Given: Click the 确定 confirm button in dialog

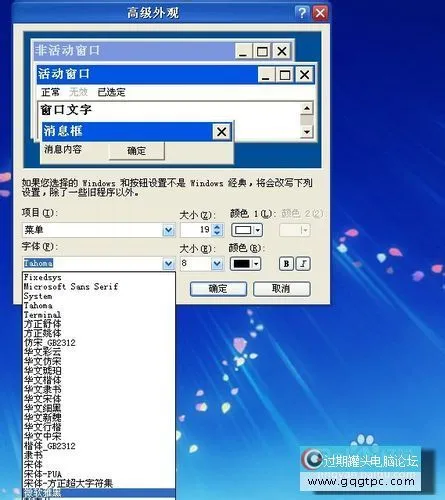Looking at the screenshot, I should (218, 289).
